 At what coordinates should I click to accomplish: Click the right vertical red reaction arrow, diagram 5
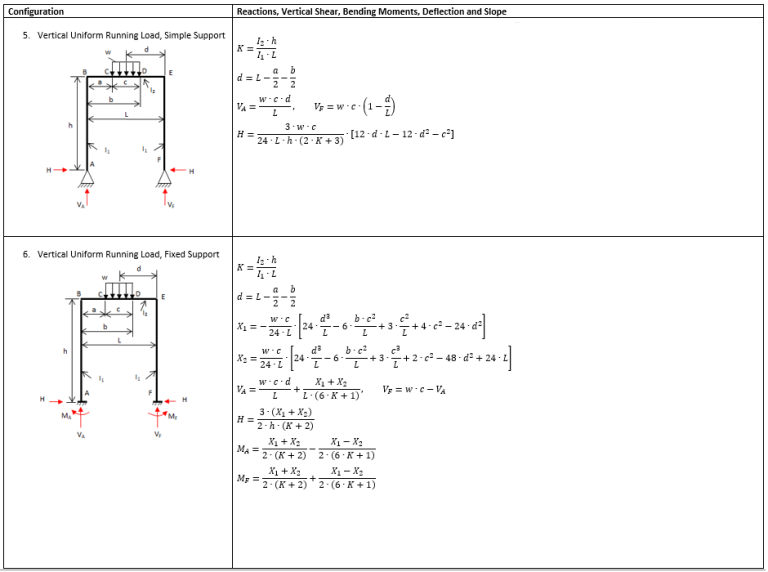(164, 195)
